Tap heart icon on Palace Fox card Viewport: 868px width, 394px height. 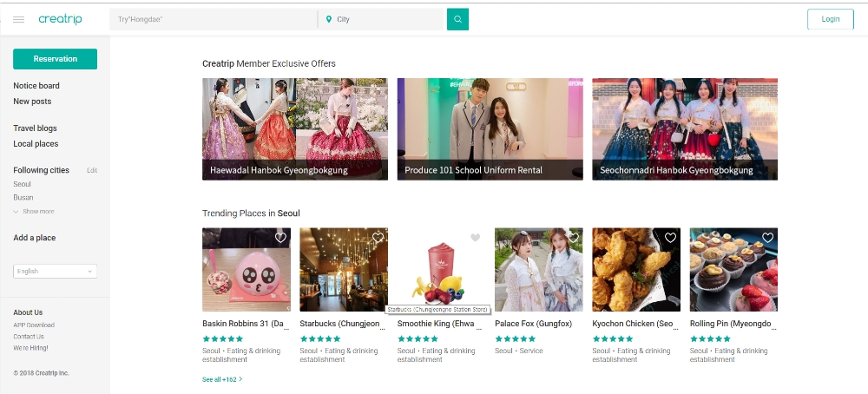point(573,238)
